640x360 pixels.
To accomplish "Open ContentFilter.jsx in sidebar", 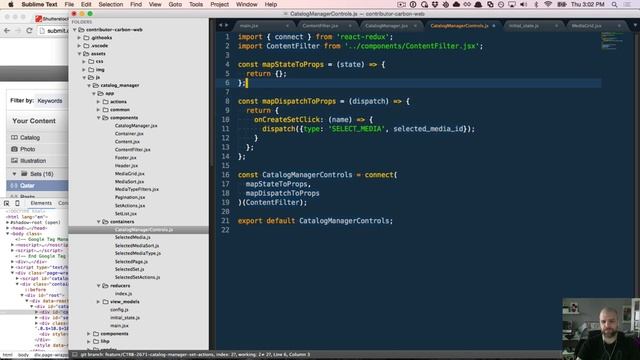I will pyautogui.click(x=133, y=150).
